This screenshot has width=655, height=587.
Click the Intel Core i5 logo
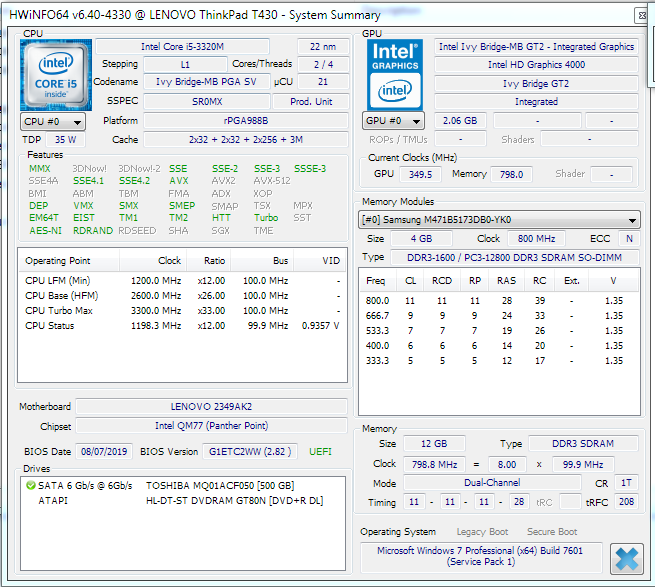[56, 75]
